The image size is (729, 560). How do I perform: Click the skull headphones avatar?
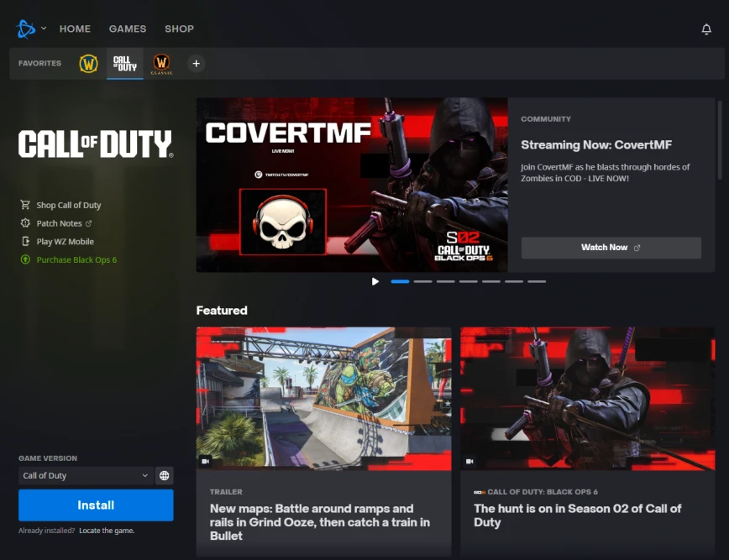(283, 222)
